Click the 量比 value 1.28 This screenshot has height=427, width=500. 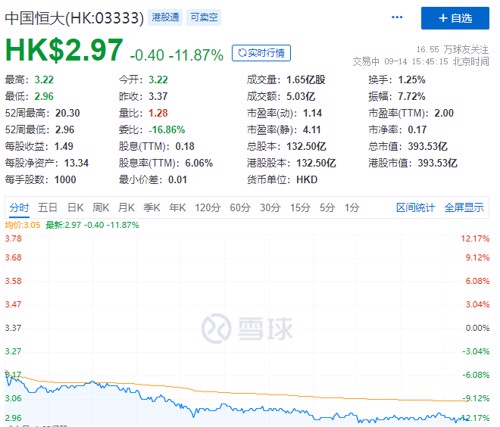158,113
